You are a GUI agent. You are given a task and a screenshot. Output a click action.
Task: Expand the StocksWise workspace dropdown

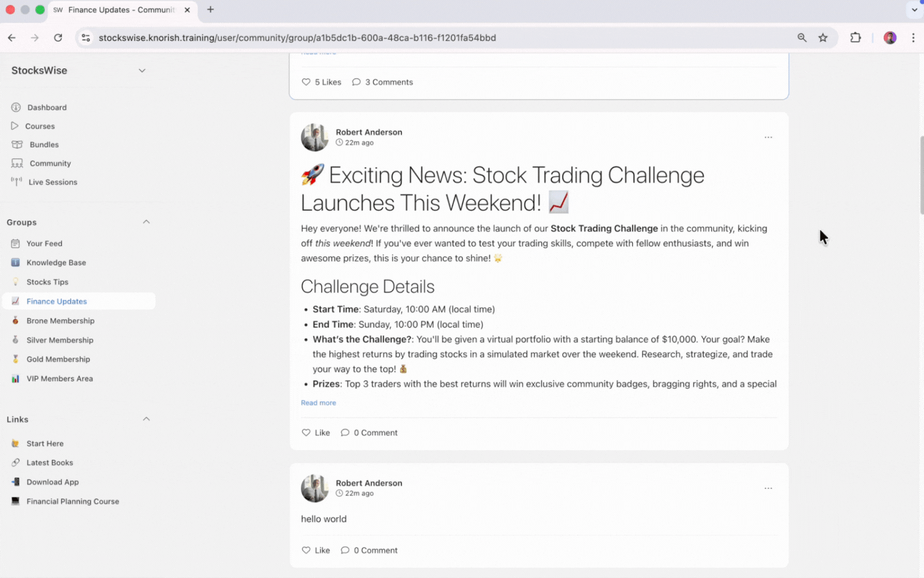142,71
